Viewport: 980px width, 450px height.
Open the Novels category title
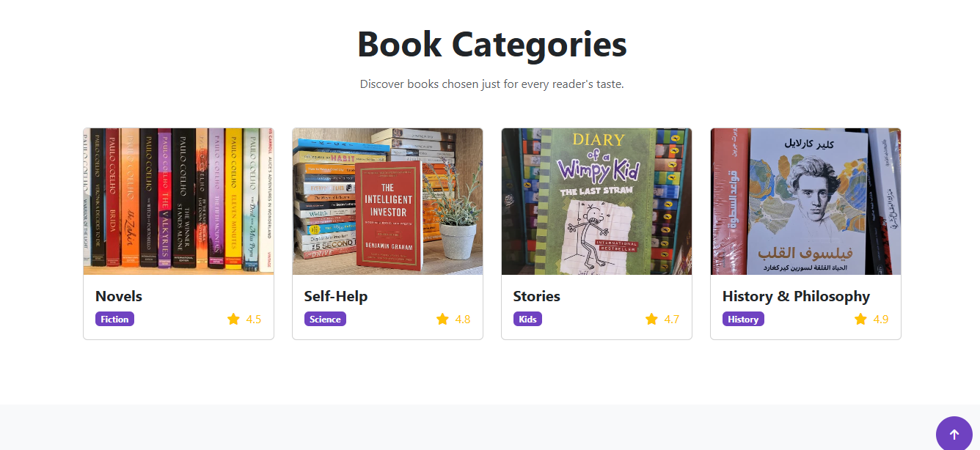[119, 296]
